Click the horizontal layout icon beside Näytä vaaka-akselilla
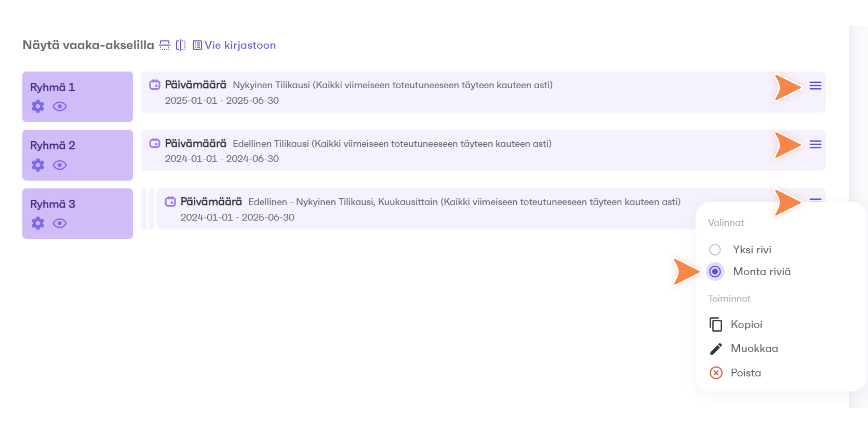868x434 pixels. 164,45
